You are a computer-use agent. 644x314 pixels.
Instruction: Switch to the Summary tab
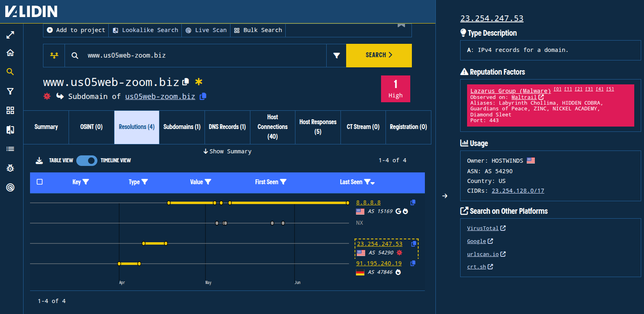tap(46, 127)
